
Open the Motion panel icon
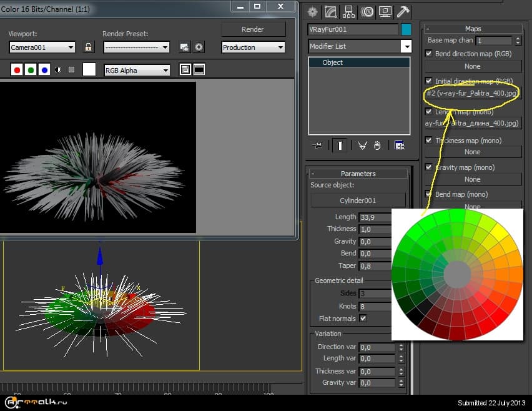(x=367, y=12)
